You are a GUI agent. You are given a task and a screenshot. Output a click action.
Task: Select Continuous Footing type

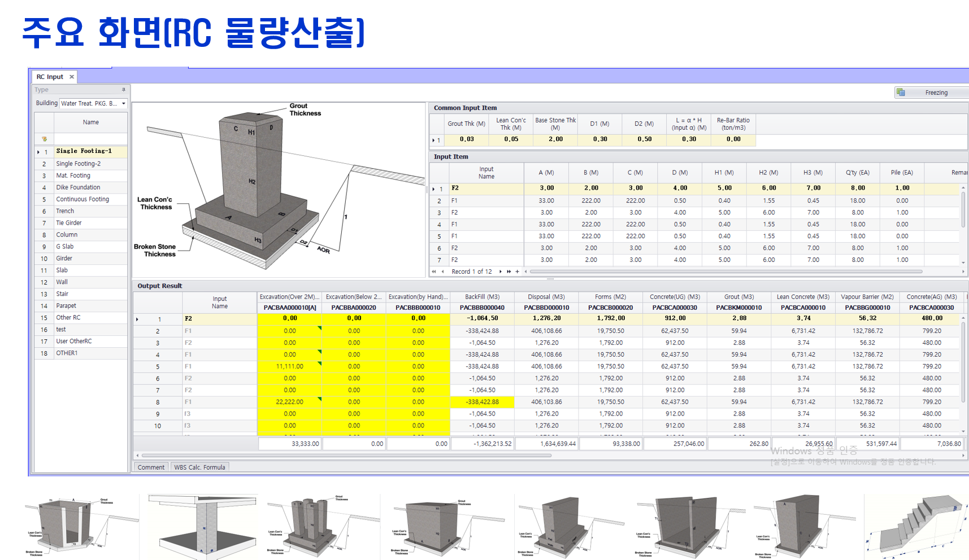[x=82, y=199]
